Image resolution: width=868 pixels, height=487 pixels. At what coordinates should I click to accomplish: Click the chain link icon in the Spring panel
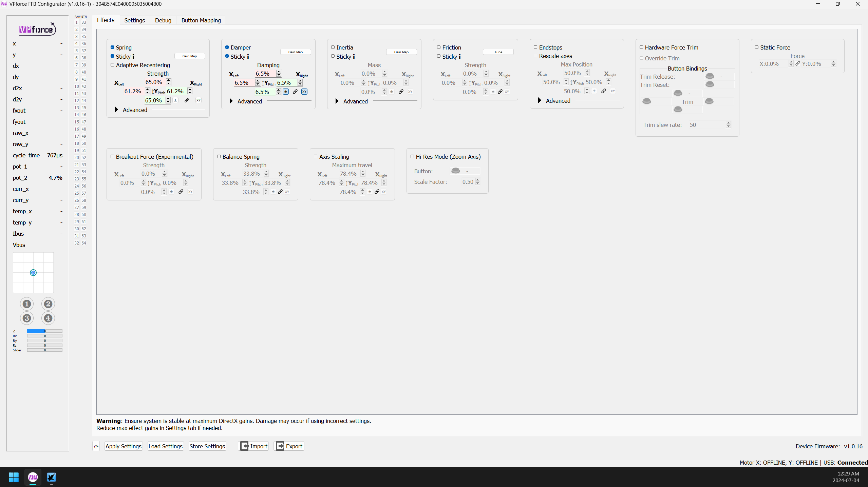187,100
